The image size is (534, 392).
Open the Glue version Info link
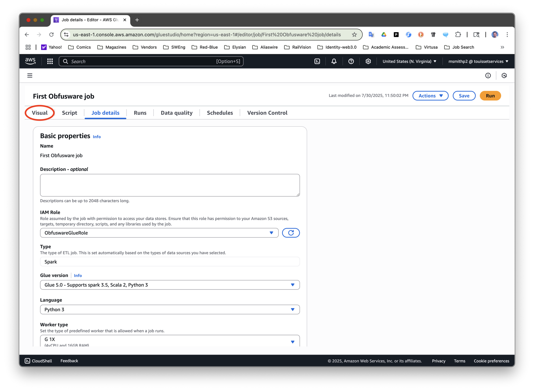pyautogui.click(x=78, y=276)
